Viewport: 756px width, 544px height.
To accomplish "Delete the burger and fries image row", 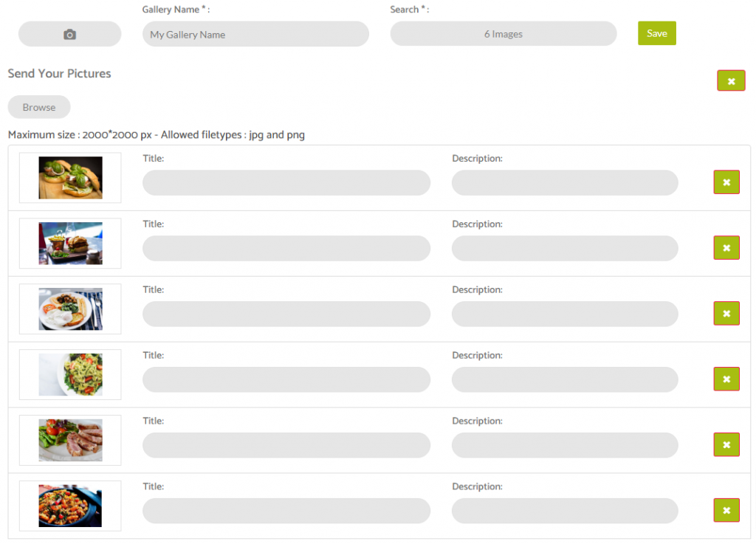I will 726,248.
